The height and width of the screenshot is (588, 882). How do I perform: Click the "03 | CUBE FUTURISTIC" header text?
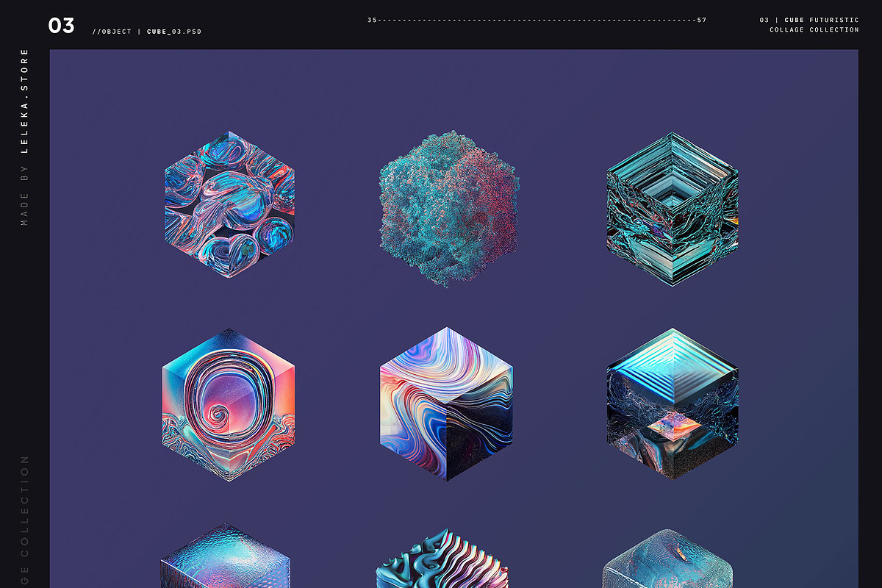(809, 20)
